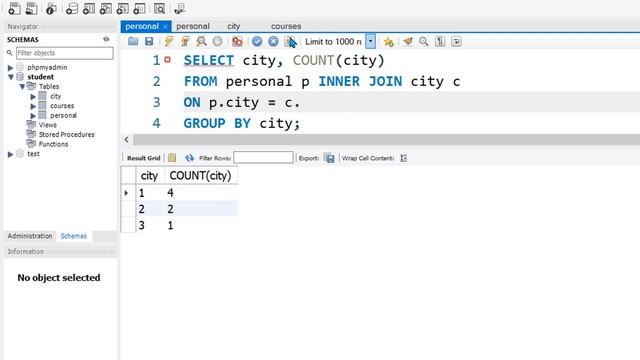Open a SQL script file in new tab

[x=31, y=9]
